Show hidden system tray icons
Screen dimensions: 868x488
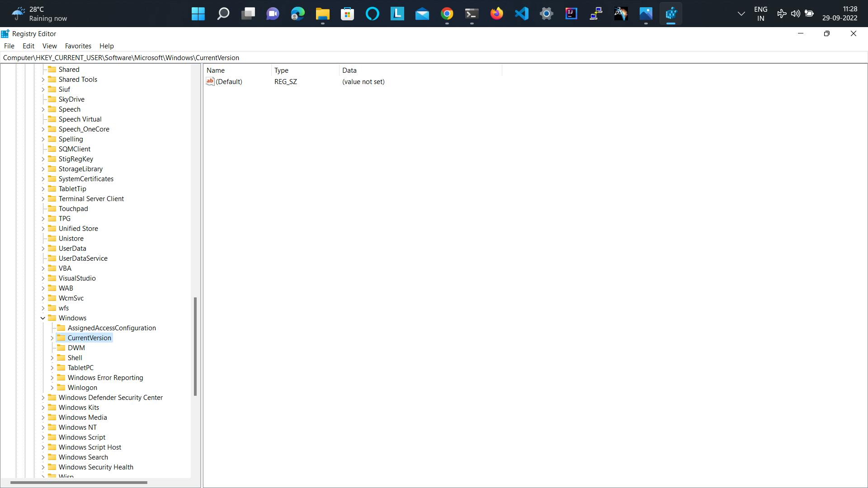pyautogui.click(x=741, y=14)
